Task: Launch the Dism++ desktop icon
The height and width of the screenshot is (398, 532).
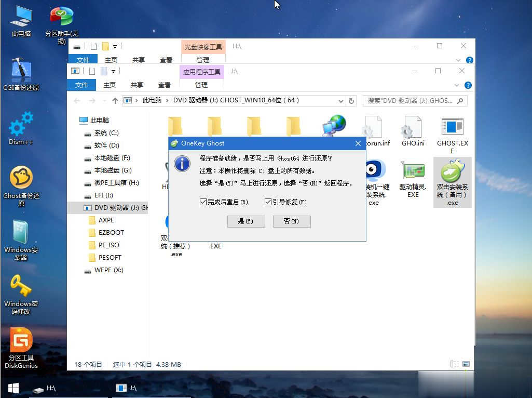Action: click(21, 128)
